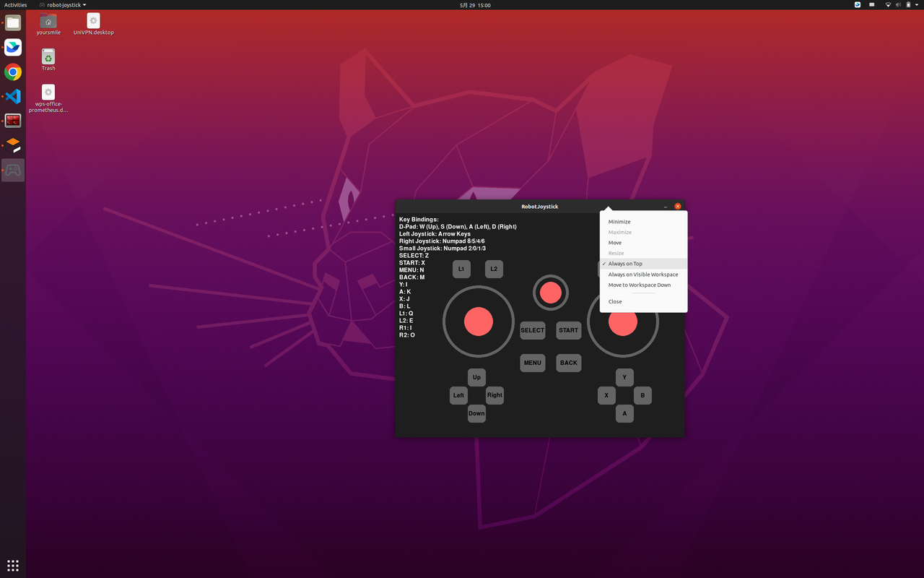Open Files from the Ubuntu dock
Image resolution: width=924 pixels, height=578 pixels.
coord(13,22)
